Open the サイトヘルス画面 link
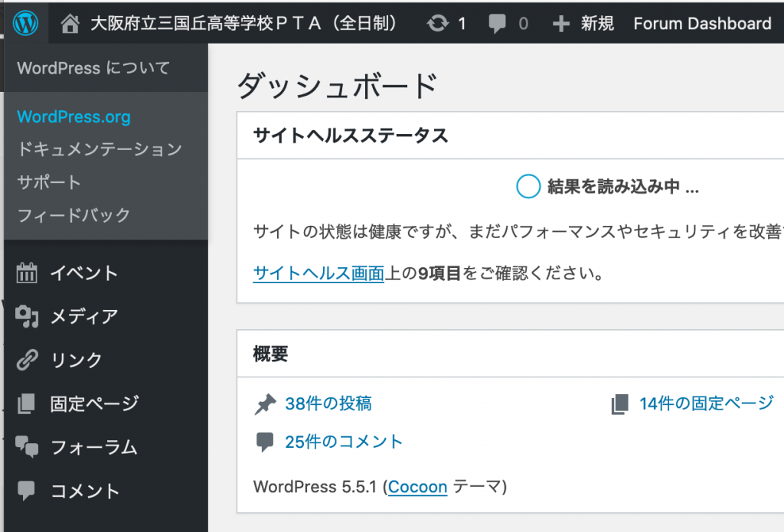The height and width of the screenshot is (532, 784). [318, 273]
